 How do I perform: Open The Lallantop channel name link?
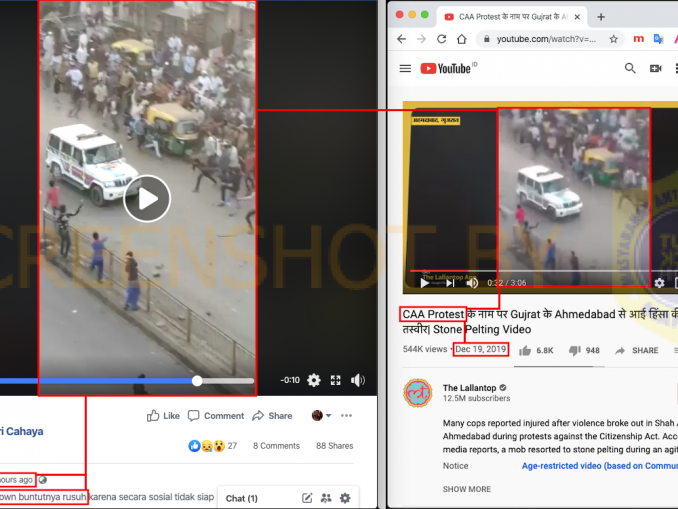click(469, 387)
